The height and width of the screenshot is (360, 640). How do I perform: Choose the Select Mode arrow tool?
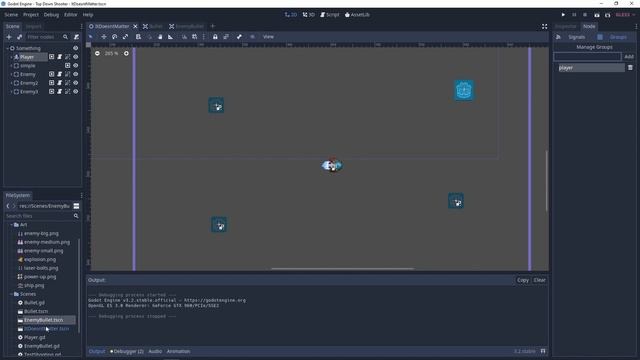[x=91, y=37]
